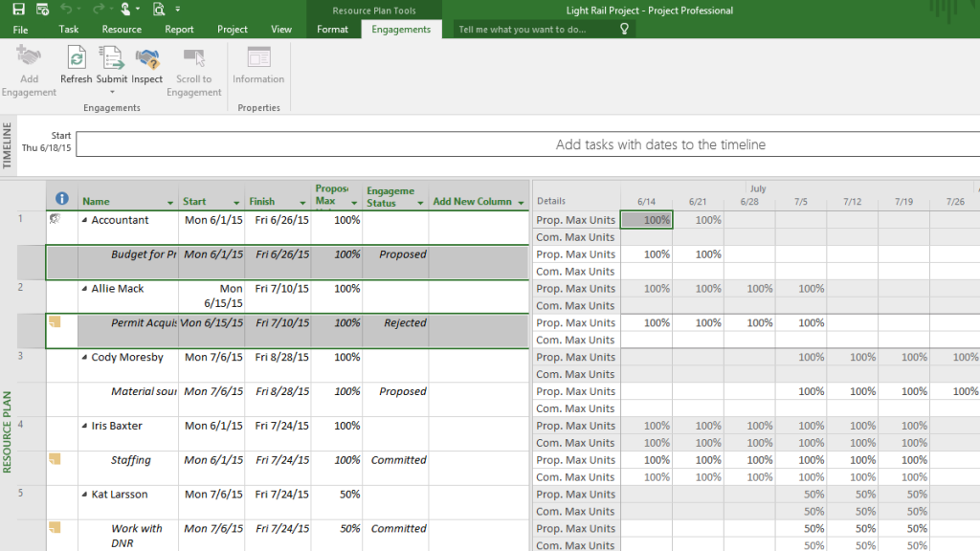This screenshot has width=980, height=551.
Task: Collapse the Iris Baxter resource group
Action: [84, 427]
